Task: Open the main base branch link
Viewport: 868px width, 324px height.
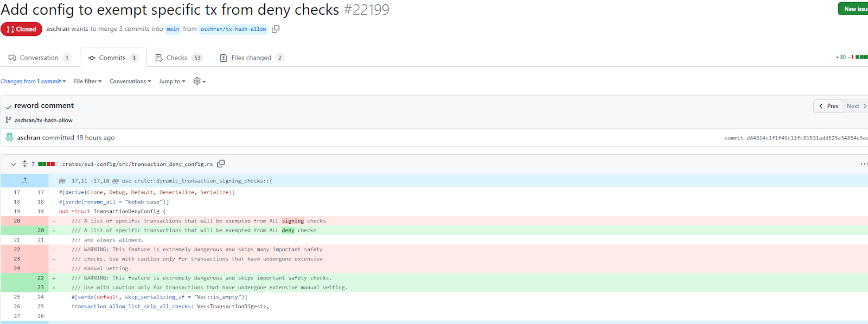Action: (x=173, y=29)
